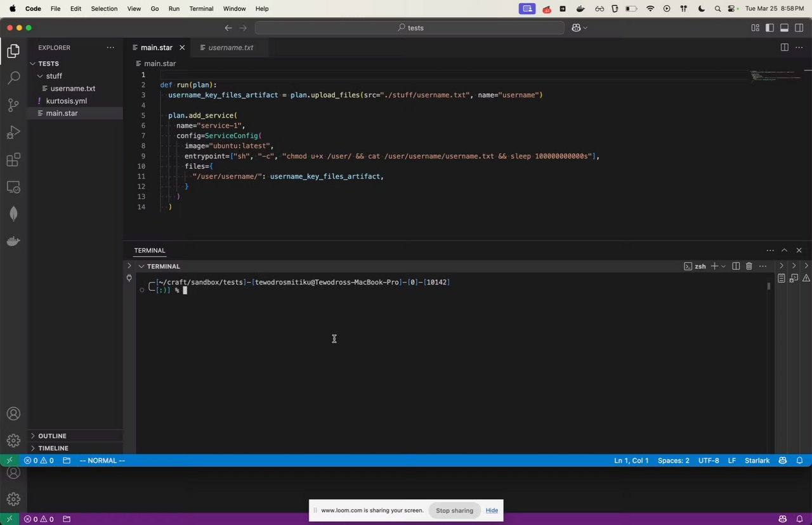Open editor More Actions ellipsis
This screenshot has width=812, height=525.
(799, 48)
